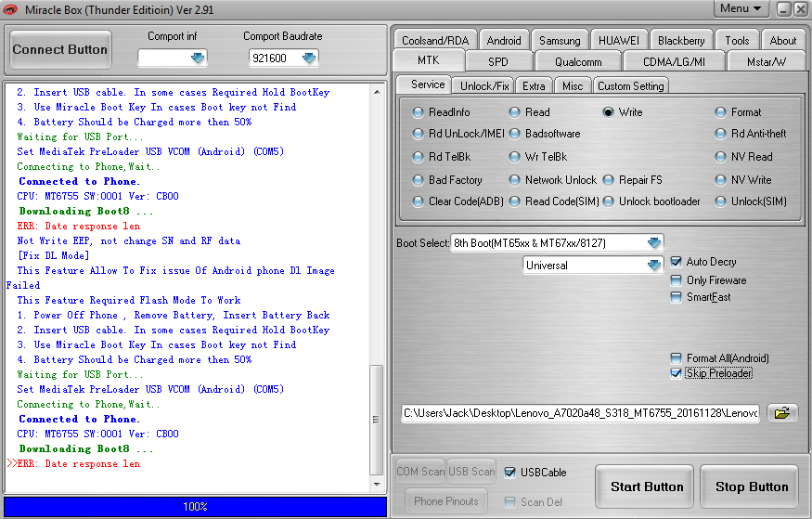Select the NV Read radio option
This screenshot has height=519, width=812.
[x=720, y=156]
